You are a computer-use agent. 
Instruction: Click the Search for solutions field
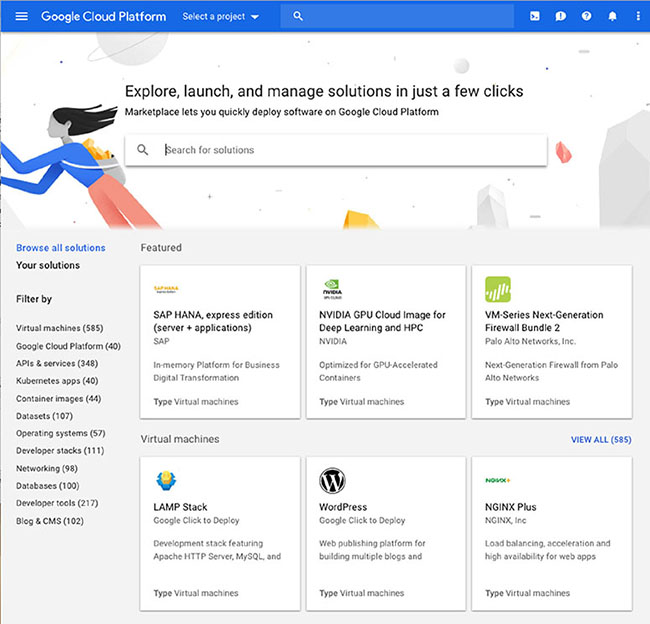(336, 150)
